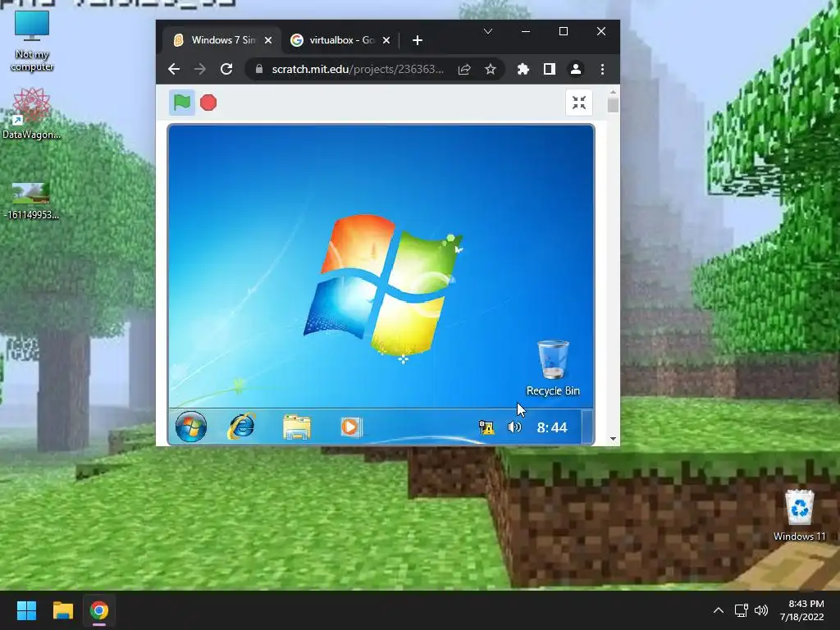
Task: Open the Windows 11 Start menu
Action: (26, 610)
